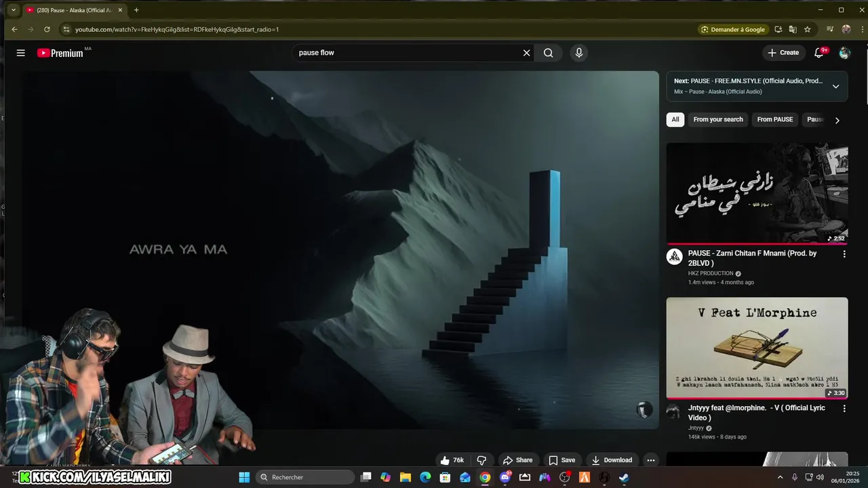Select the From your search chip
The width and height of the screenshot is (868, 488).
pyautogui.click(x=718, y=119)
